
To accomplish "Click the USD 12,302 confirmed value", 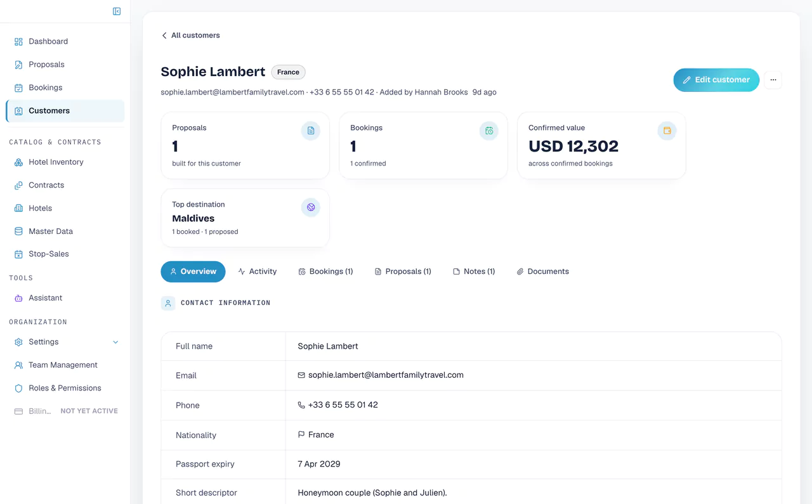I will click(573, 146).
